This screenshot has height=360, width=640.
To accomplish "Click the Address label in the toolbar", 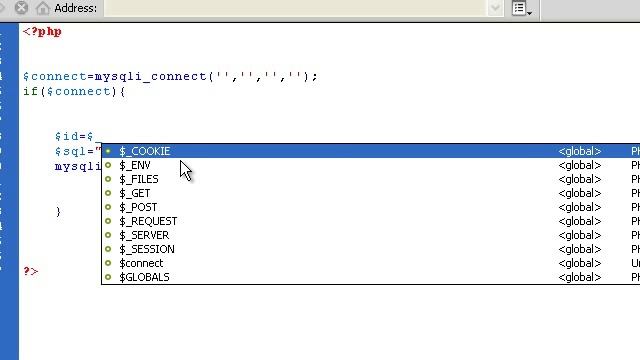I will click(76, 8).
